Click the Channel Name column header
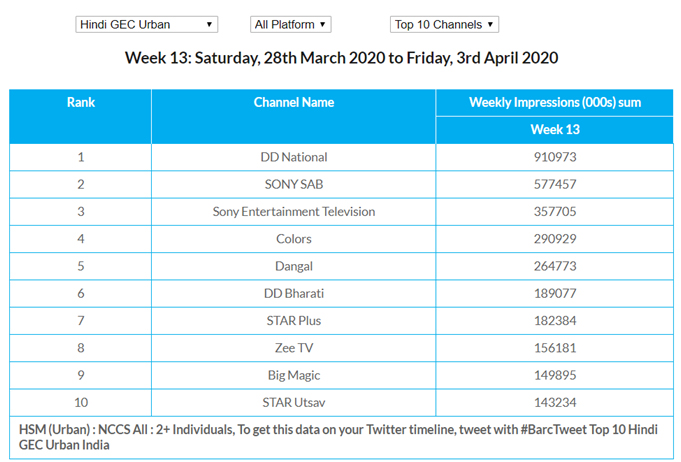 tap(294, 103)
